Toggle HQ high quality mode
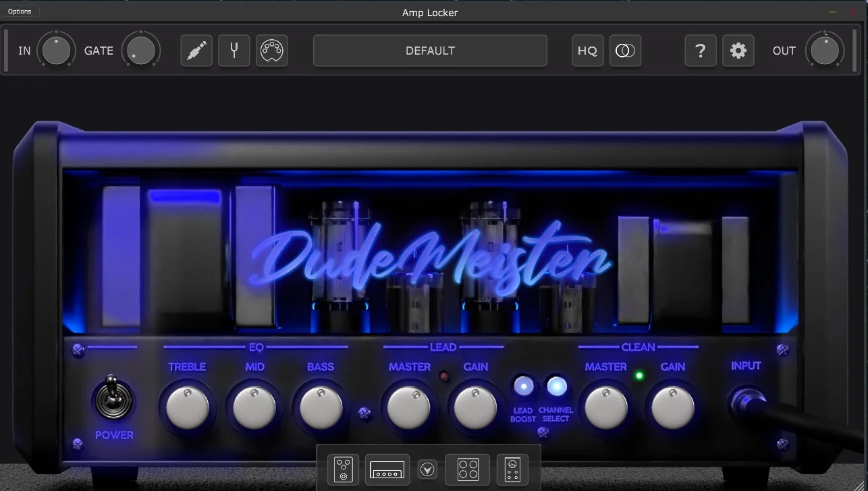This screenshot has height=491, width=868. (x=588, y=51)
